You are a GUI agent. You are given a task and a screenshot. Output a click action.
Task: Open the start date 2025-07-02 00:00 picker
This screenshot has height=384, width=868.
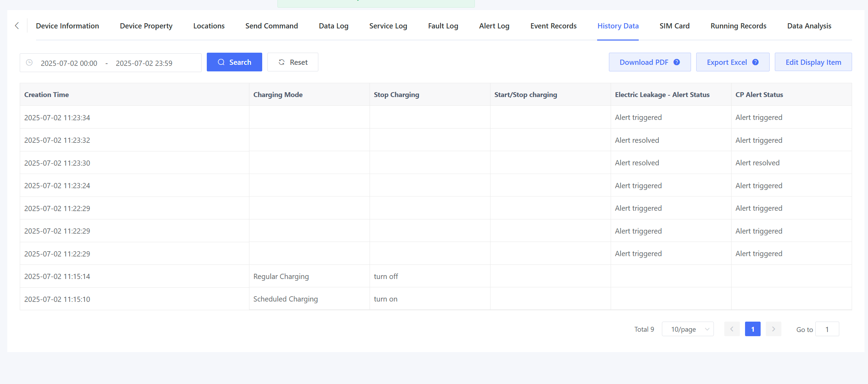69,63
